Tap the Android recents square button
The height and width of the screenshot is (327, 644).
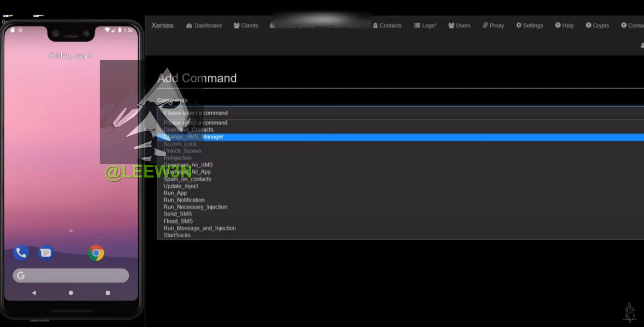108,293
